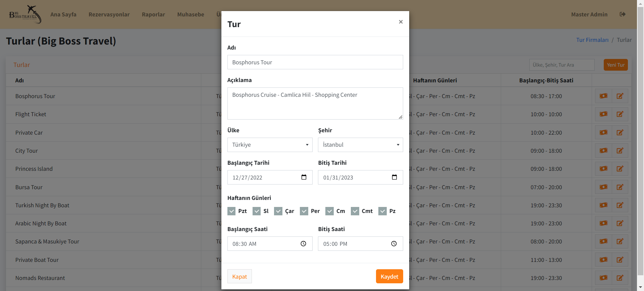Open the Ülke dropdown showing Türkiye
The height and width of the screenshot is (291, 644).
[270, 145]
